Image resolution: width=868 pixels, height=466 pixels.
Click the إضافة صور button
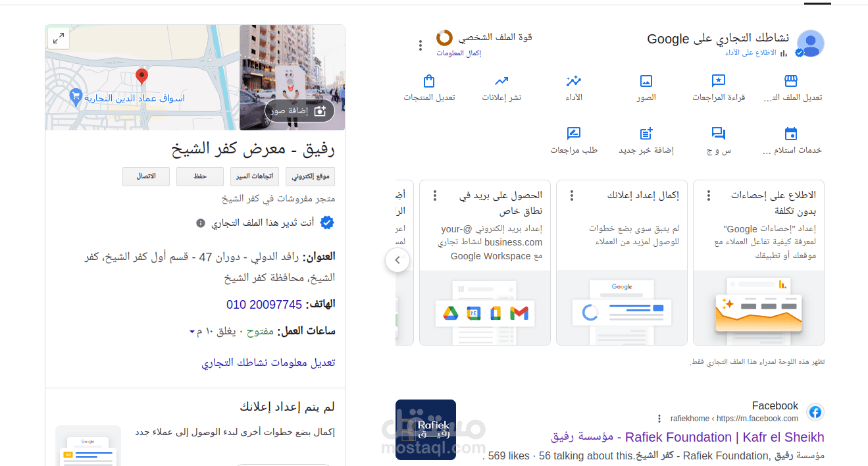299,111
